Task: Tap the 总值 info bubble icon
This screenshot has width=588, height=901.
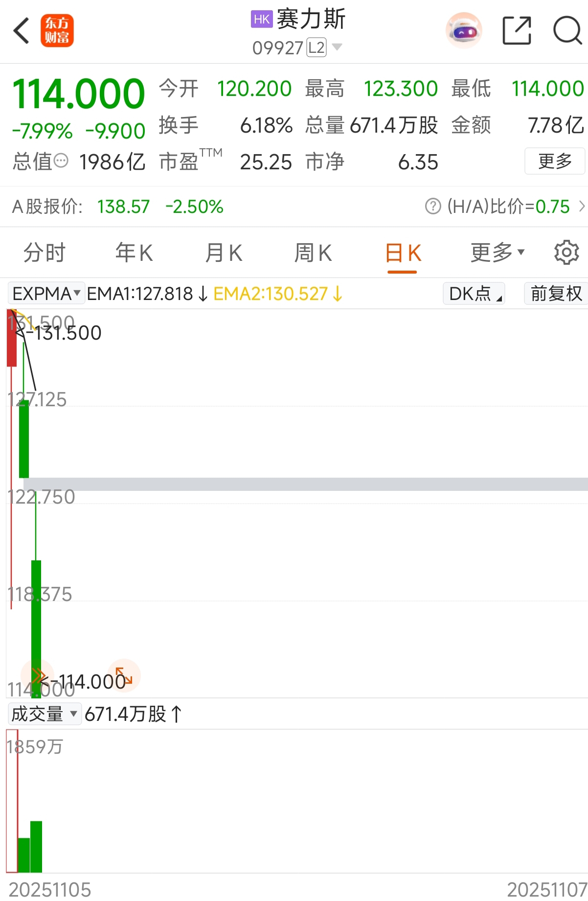Action: tap(61, 161)
